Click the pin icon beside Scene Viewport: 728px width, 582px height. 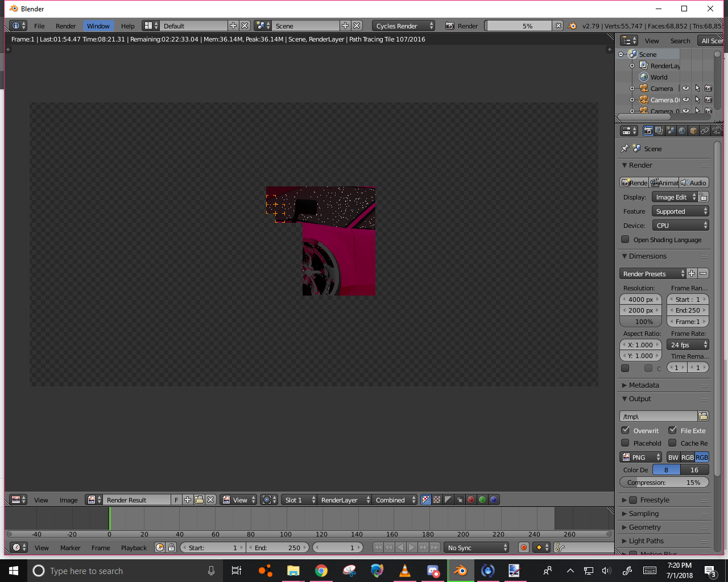(x=625, y=149)
